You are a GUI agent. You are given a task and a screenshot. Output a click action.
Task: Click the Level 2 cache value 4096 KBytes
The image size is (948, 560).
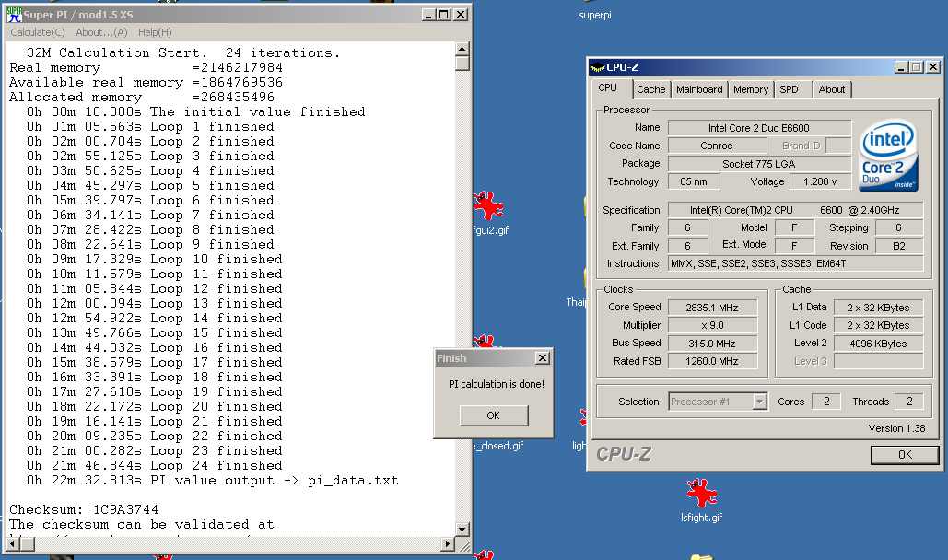pyautogui.click(x=878, y=344)
